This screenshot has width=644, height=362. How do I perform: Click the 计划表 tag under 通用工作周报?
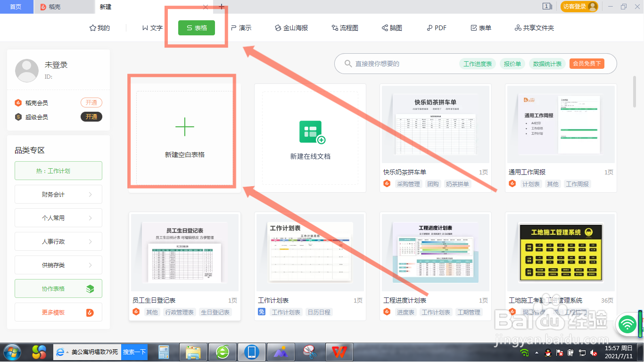531,184
